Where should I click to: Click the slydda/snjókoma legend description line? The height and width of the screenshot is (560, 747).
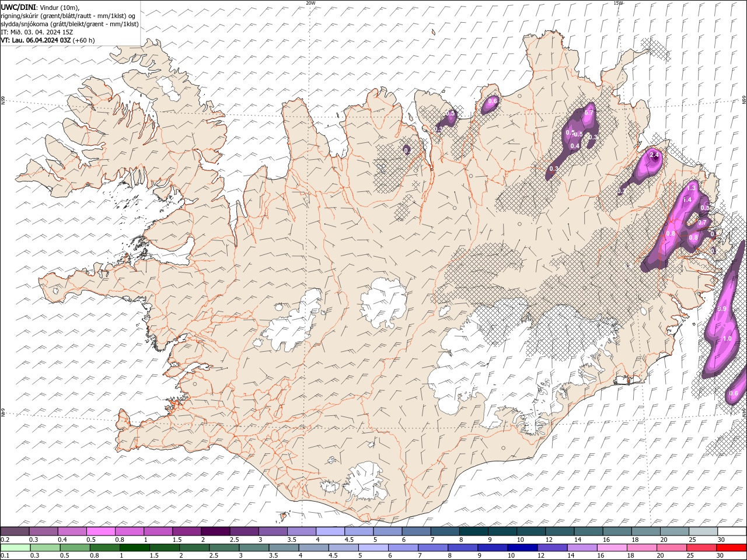(x=70, y=24)
